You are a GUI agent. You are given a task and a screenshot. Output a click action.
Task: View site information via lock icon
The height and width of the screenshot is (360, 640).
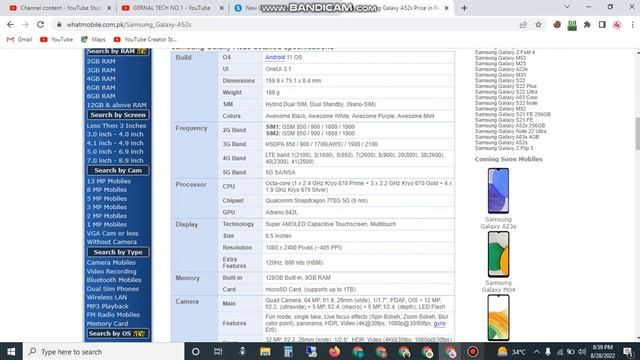[x=59, y=24]
